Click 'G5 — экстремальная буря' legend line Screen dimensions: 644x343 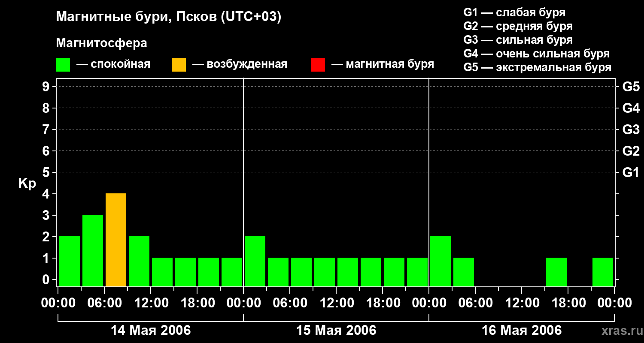(538, 67)
